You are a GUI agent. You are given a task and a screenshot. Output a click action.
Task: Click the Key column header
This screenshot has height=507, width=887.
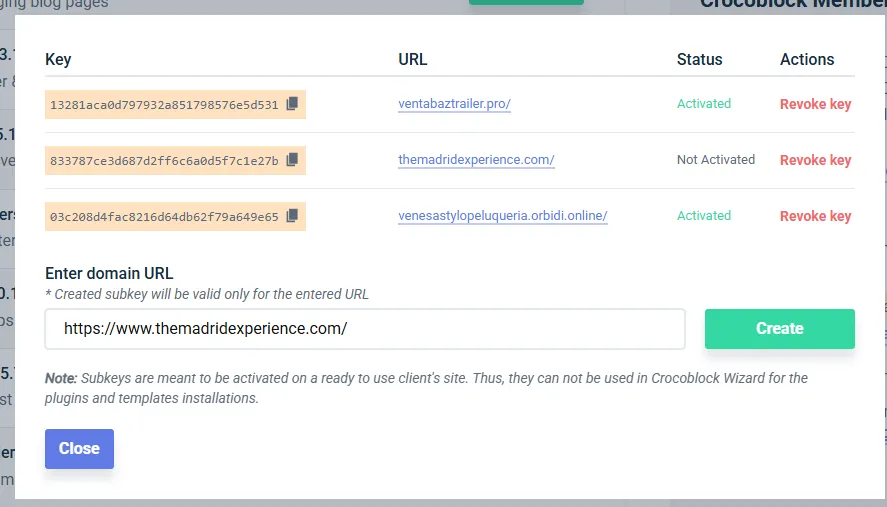tap(58, 59)
